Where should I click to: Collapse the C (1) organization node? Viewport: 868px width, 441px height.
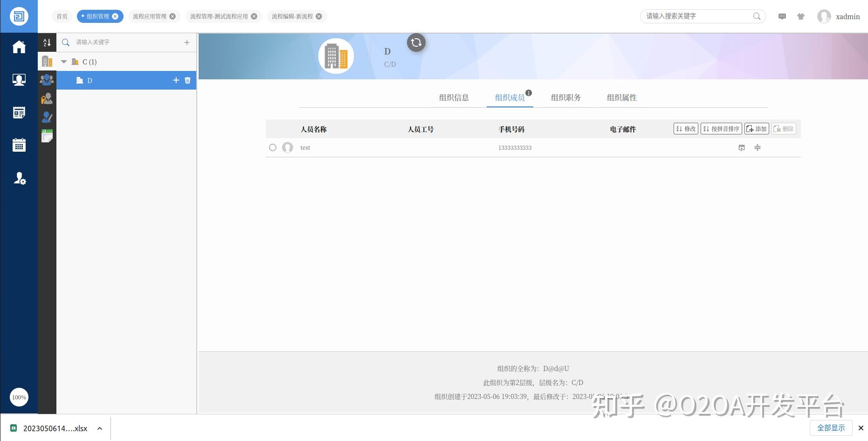(64, 61)
